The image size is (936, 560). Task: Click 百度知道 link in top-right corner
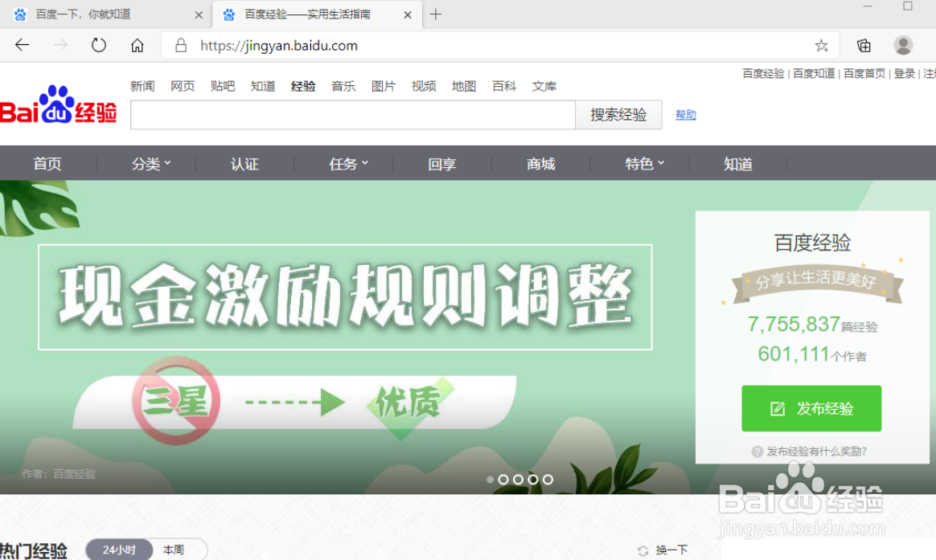(814, 73)
